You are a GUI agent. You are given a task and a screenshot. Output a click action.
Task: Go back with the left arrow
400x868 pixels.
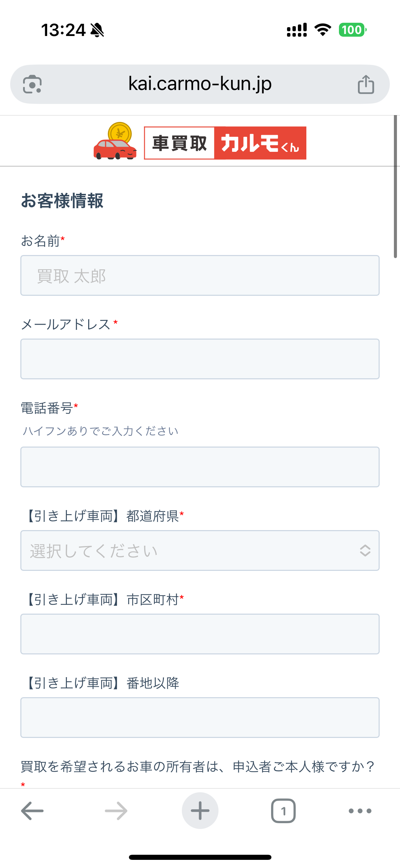(x=32, y=811)
